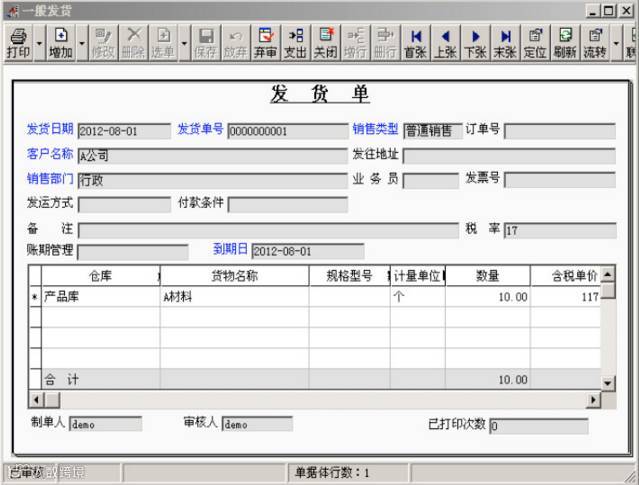The height and width of the screenshot is (485, 639).
Task: Click the 发货日期 date field
Action: 124,131
